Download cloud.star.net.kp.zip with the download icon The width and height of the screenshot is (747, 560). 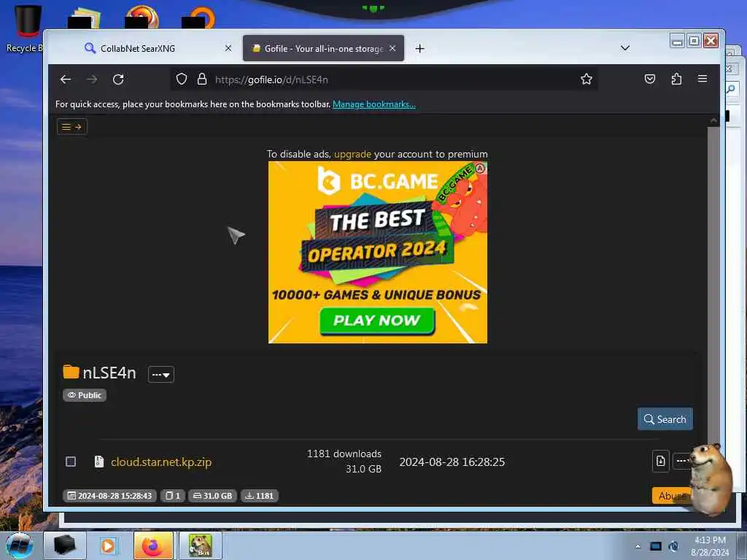(661, 461)
